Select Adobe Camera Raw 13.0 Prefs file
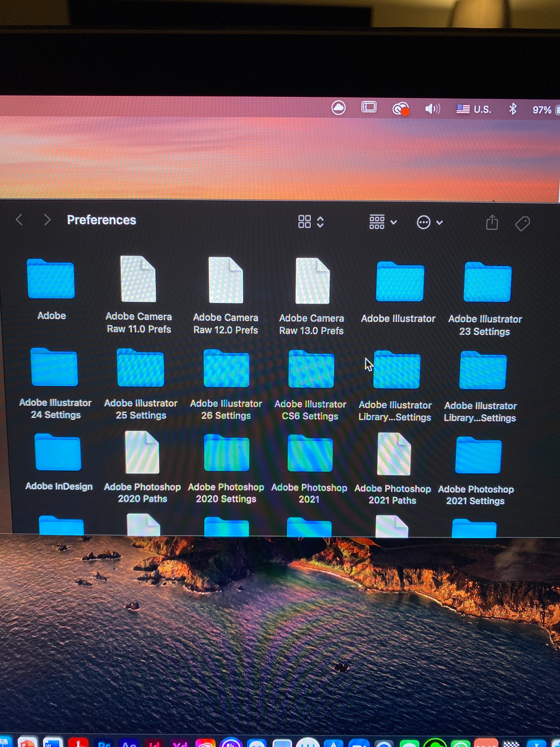560x747 pixels. pyautogui.click(x=312, y=281)
